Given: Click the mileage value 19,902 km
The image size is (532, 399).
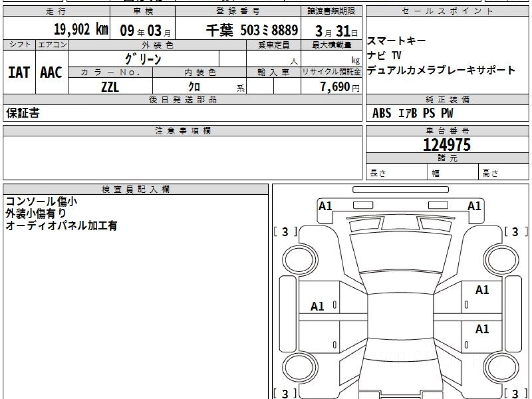Looking at the screenshot, I should (x=81, y=30).
